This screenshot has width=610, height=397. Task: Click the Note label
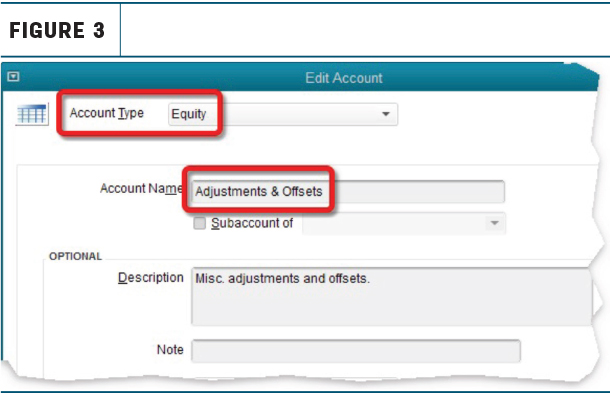tap(170, 350)
